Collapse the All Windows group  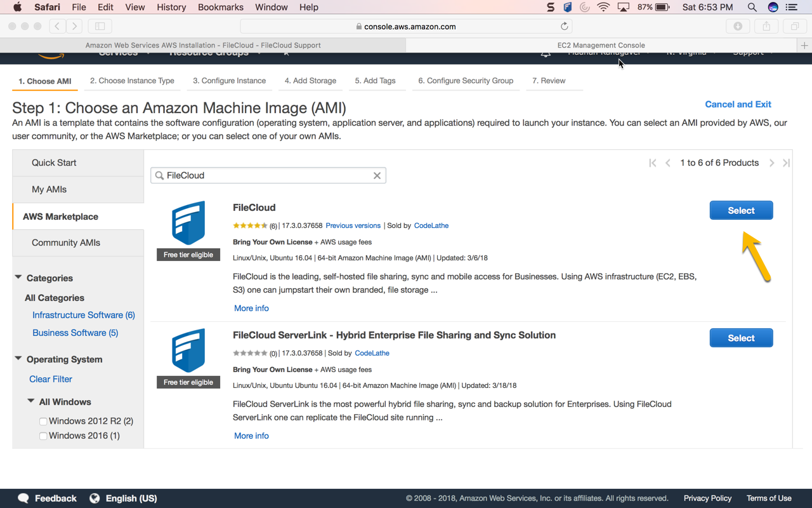(30, 401)
